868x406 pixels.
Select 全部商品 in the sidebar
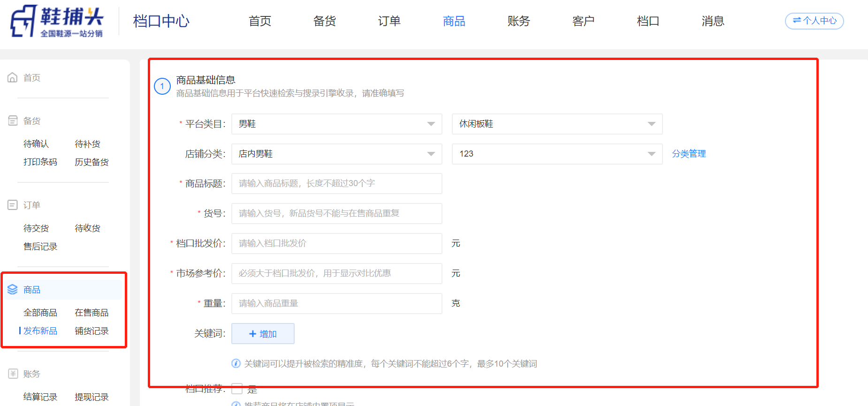40,313
